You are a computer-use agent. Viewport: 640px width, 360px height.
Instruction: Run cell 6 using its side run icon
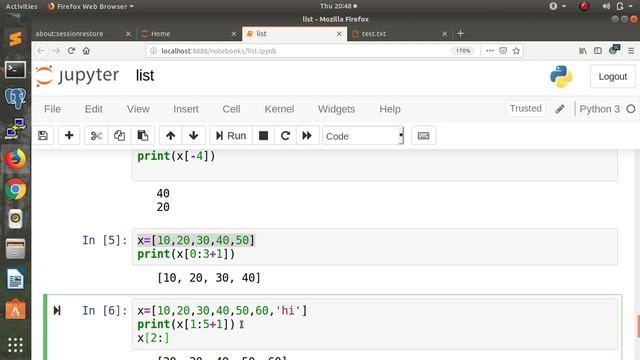pos(57,311)
